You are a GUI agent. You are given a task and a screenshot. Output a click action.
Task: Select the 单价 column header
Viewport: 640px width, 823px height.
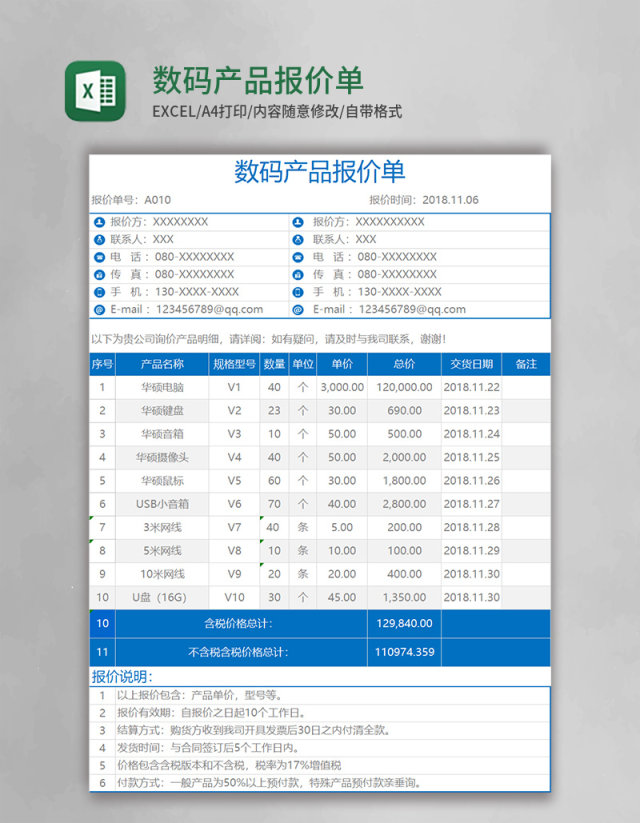click(x=342, y=364)
